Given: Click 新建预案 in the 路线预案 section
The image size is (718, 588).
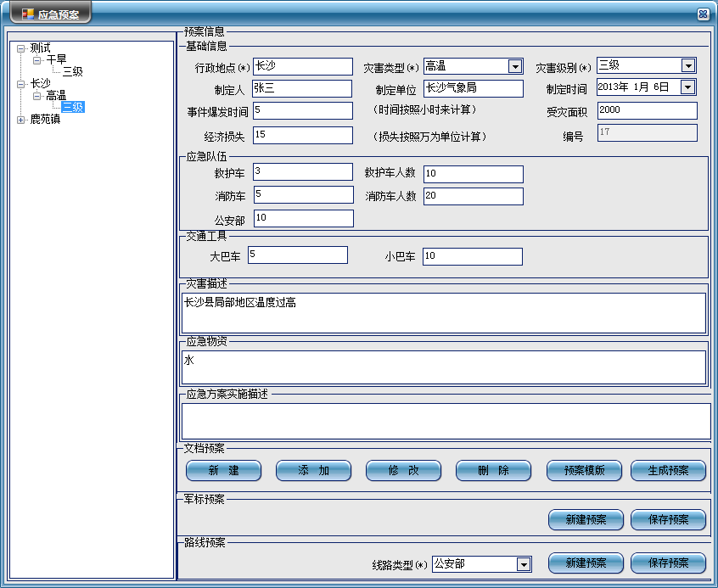Looking at the screenshot, I should pos(586,563).
